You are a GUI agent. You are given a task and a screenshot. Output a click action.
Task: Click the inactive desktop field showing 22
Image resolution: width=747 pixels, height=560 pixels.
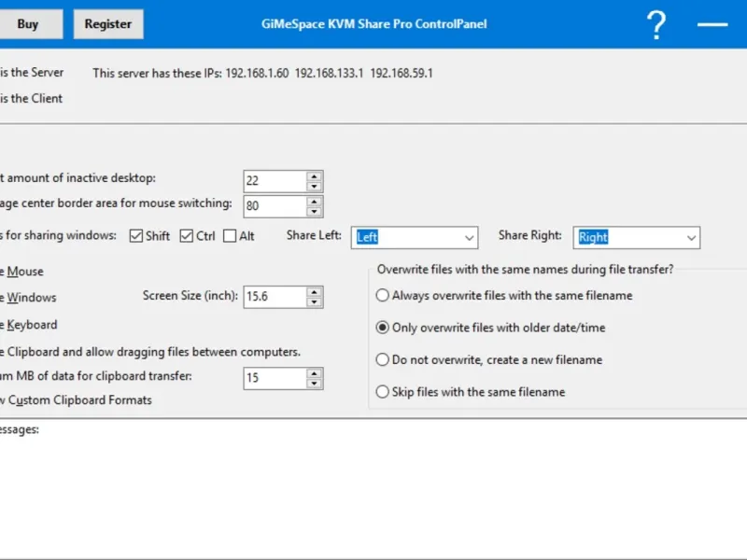coord(275,181)
